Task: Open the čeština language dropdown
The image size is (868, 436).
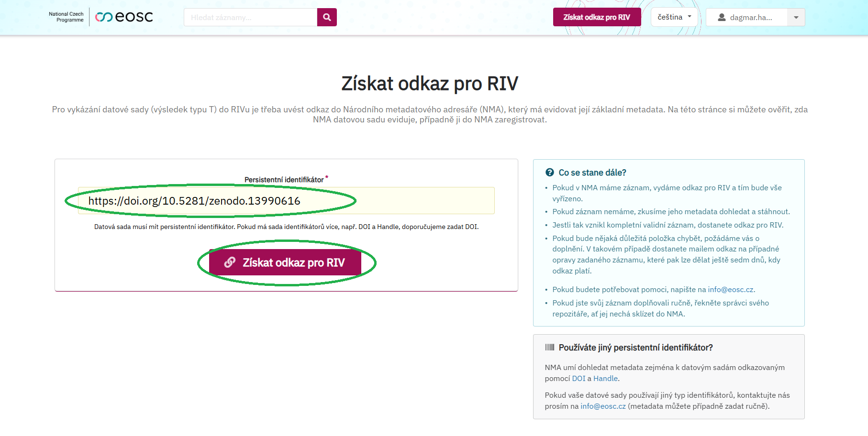Action: click(x=674, y=17)
